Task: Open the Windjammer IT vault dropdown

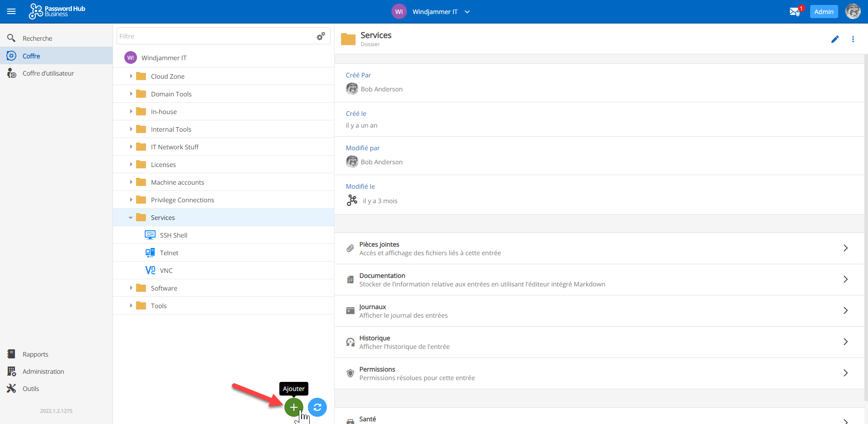Action: (x=467, y=12)
